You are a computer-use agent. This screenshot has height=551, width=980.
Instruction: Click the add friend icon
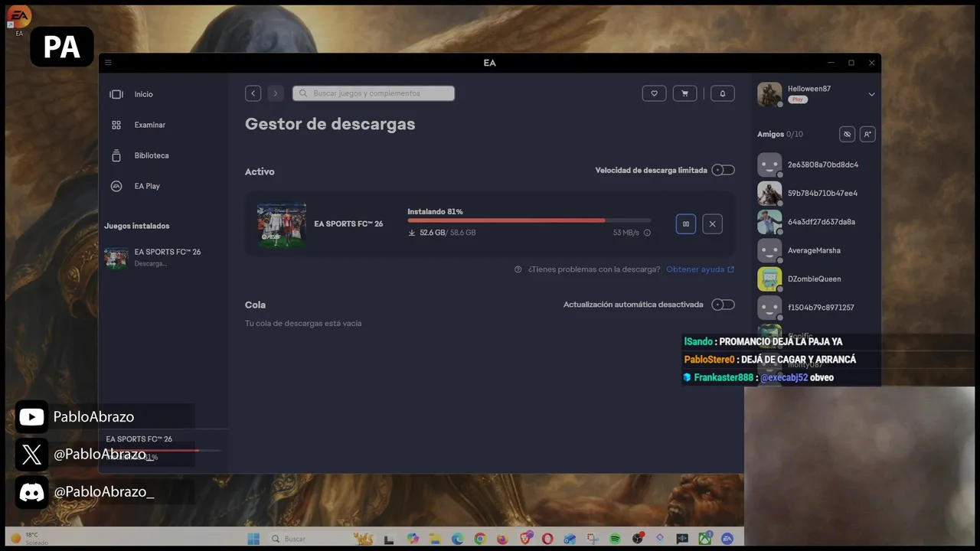867,134
